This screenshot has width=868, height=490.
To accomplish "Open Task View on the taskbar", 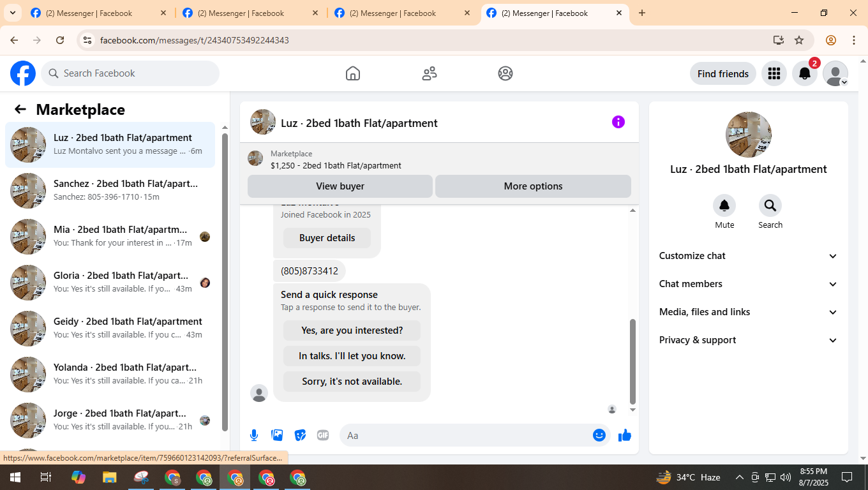I will [x=46, y=477].
